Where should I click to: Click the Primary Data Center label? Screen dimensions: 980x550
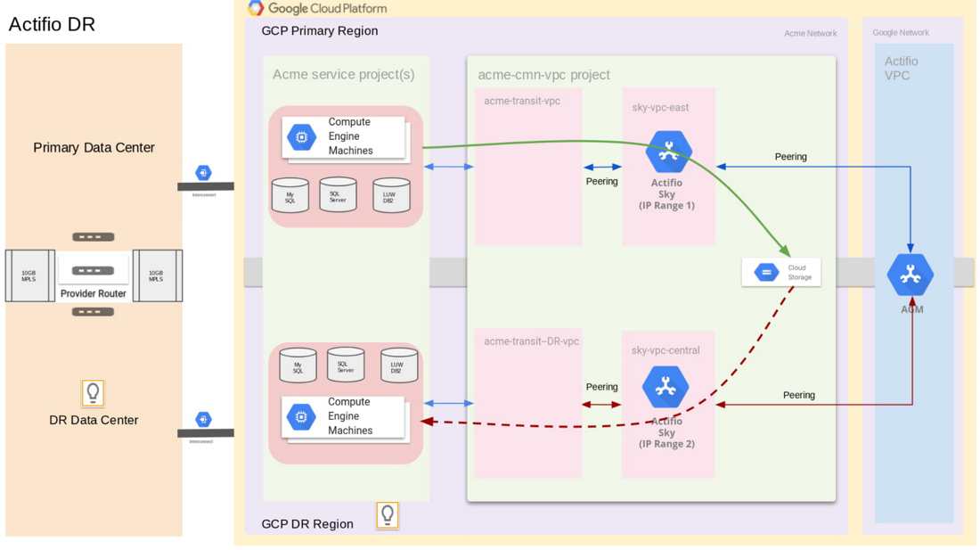coord(94,147)
